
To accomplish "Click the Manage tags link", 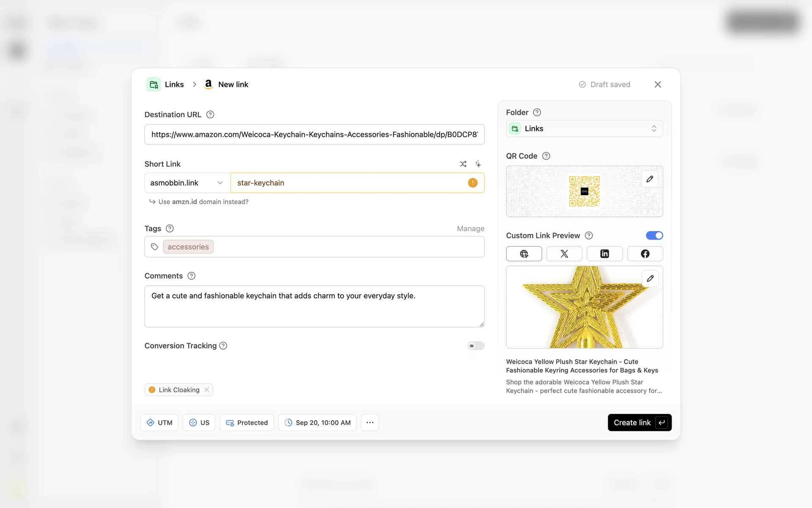I will (x=470, y=229).
